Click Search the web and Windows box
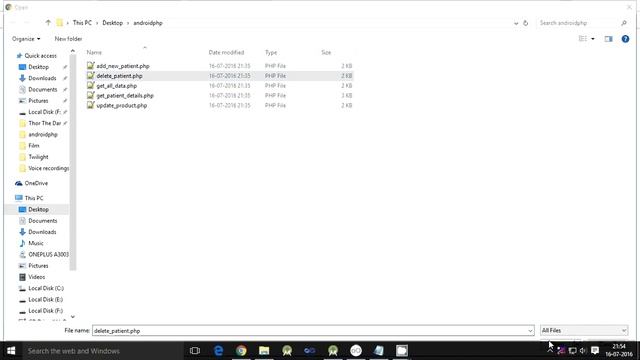640x360 pixels. pos(102,351)
